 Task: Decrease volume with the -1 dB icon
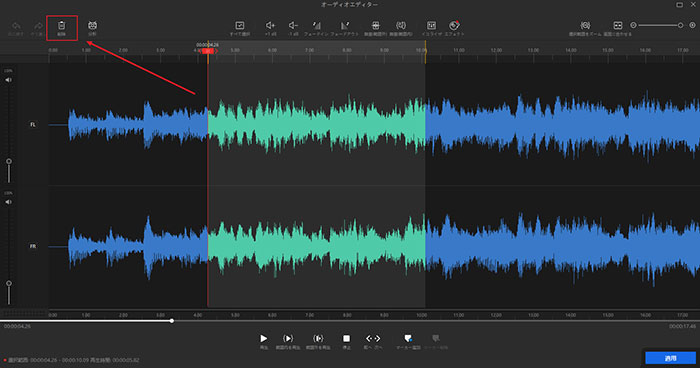point(293,25)
